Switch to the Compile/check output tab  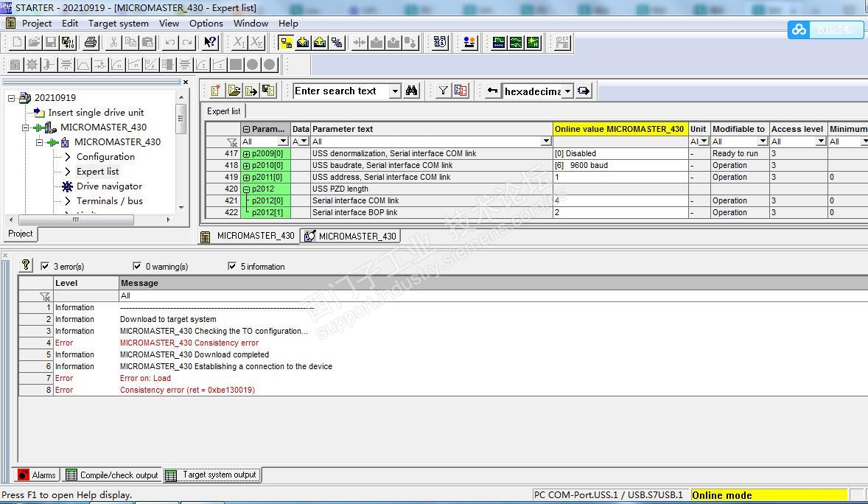click(113, 475)
